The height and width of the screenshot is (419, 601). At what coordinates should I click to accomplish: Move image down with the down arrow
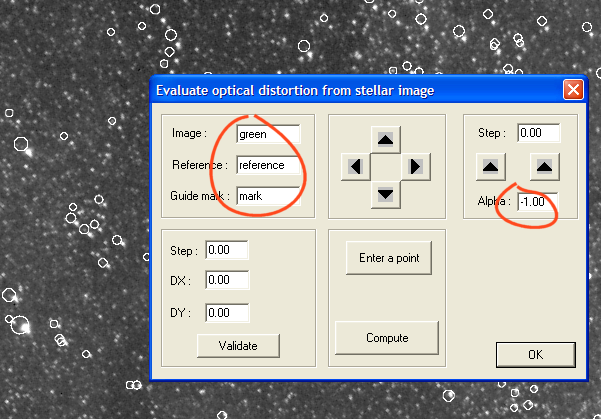pos(386,195)
